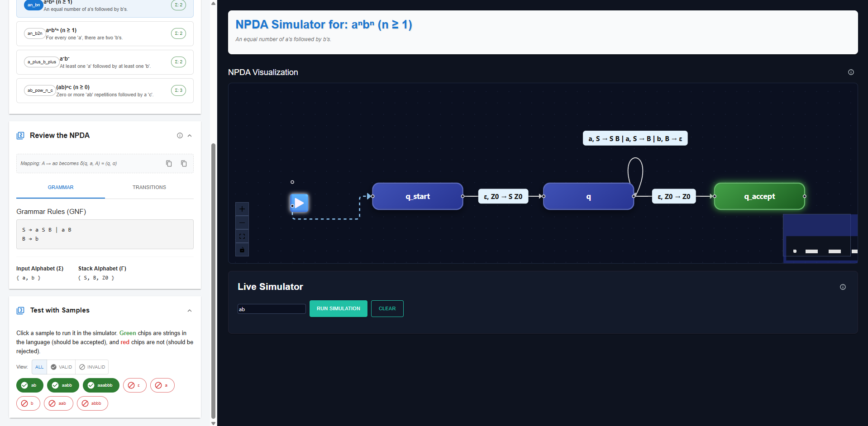
Task: Click the green aaabbb sample chip
Action: pyautogui.click(x=100, y=385)
